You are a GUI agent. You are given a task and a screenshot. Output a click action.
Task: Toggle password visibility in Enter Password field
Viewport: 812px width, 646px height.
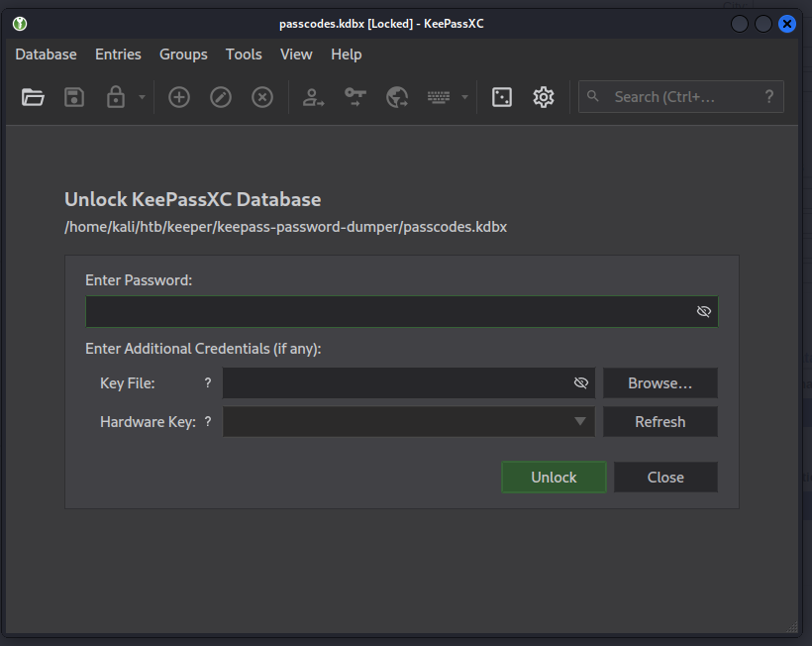(704, 311)
